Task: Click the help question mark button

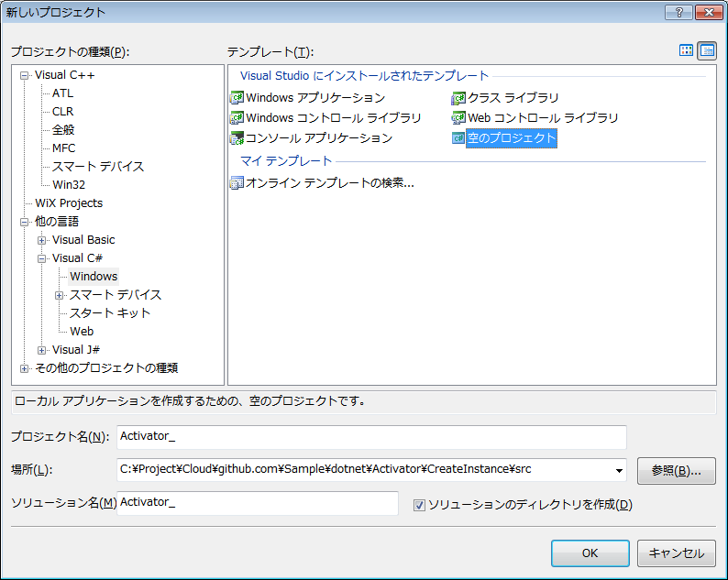Action: [x=678, y=13]
